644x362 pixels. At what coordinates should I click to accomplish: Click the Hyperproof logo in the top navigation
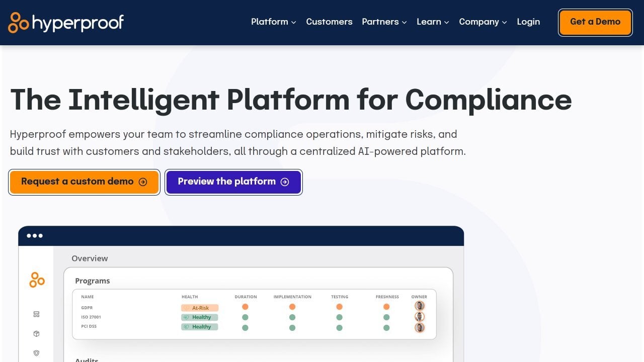tap(65, 22)
